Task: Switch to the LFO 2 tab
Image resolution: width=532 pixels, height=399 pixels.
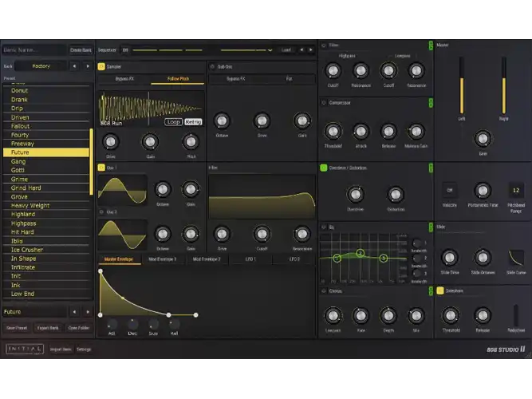Action: pos(294,259)
